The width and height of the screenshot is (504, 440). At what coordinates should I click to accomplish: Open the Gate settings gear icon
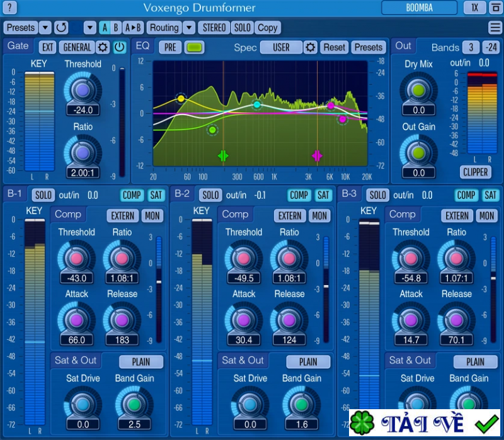(104, 47)
